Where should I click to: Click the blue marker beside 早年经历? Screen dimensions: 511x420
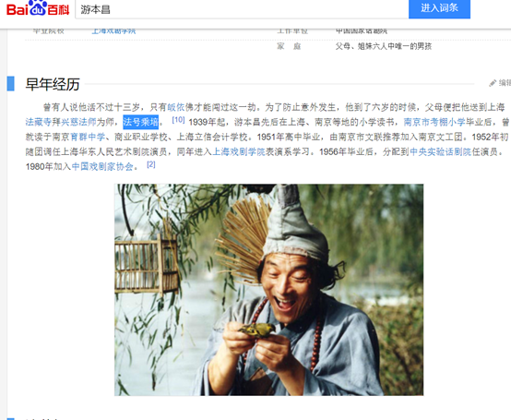click(x=11, y=83)
